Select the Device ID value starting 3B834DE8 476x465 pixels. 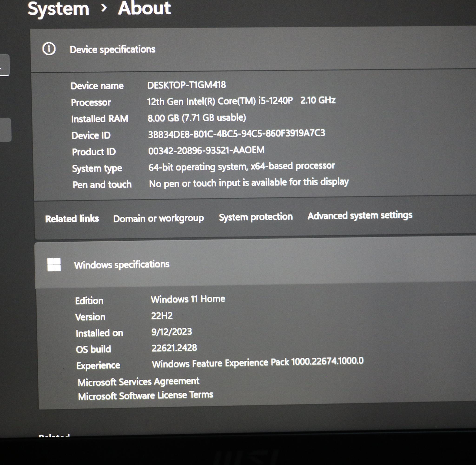[237, 134]
